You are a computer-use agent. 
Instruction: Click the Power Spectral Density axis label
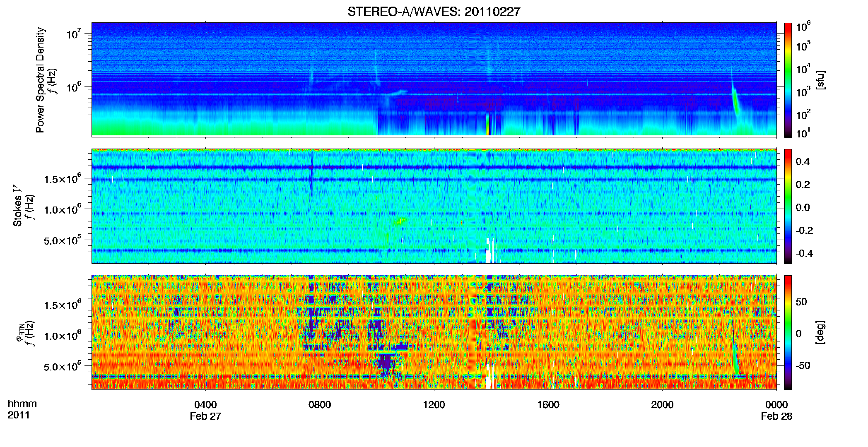pyautogui.click(x=40, y=80)
